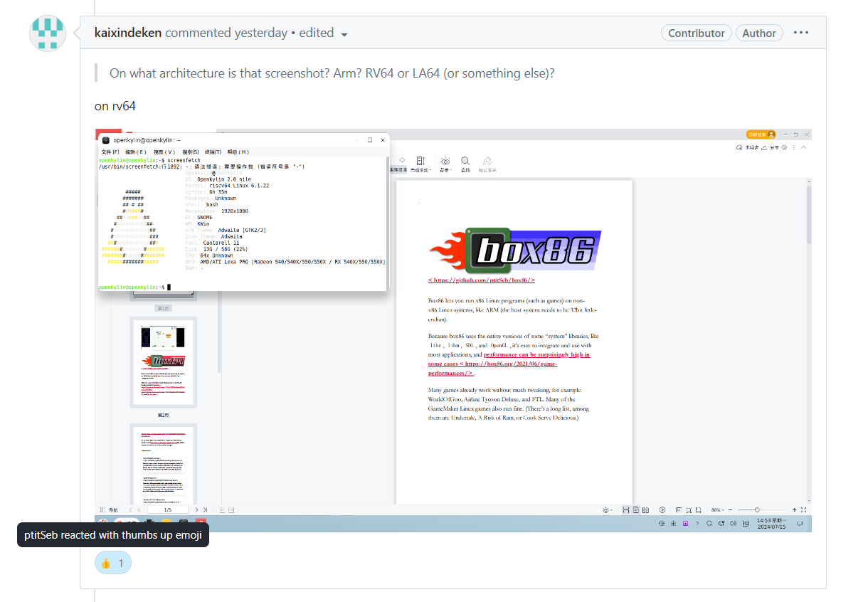Open the comment options three-dot menu

click(x=801, y=33)
